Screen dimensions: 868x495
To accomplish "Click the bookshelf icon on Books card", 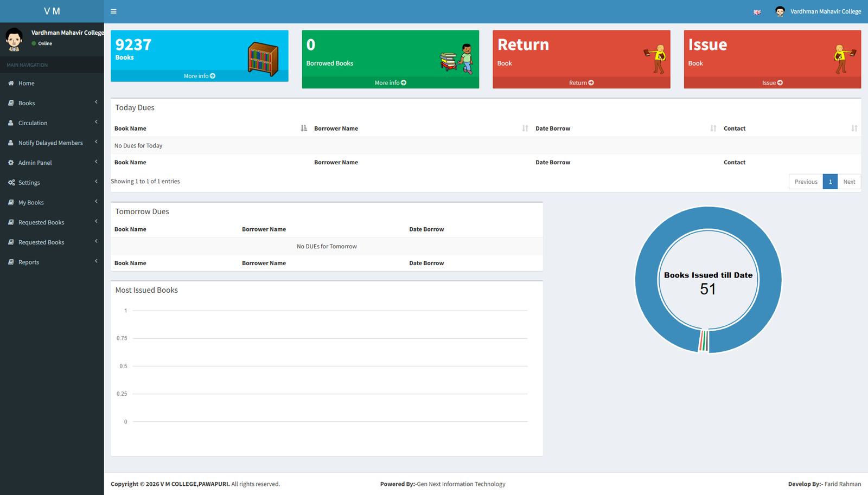I will click(x=263, y=59).
